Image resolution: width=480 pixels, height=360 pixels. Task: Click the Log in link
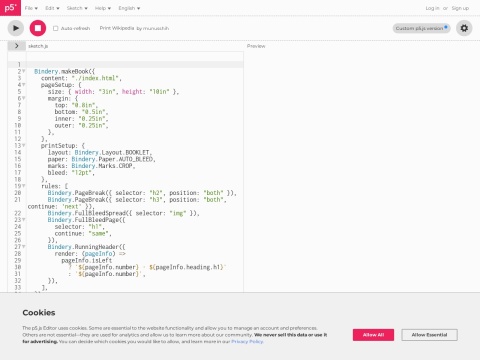pyautogui.click(x=432, y=8)
